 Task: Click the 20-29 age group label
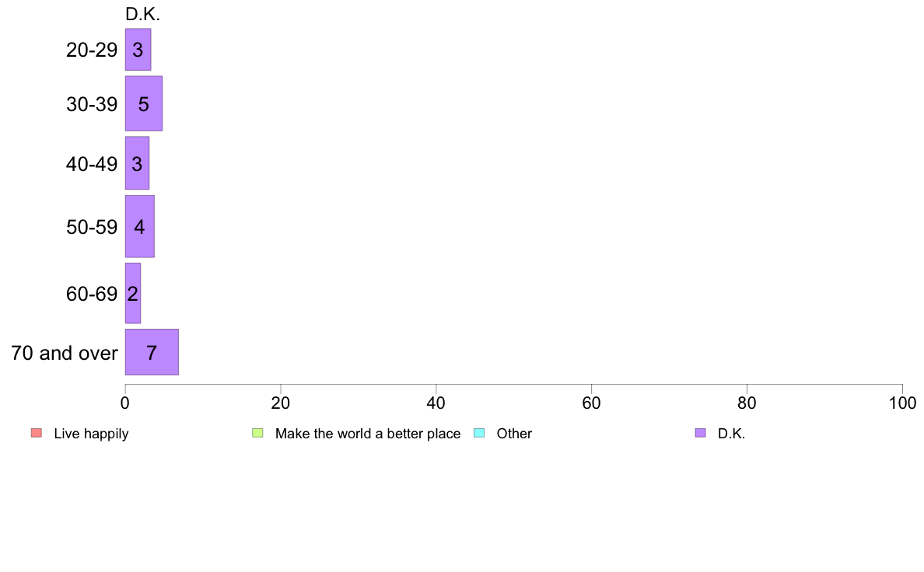pyautogui.click(x=91, y=50)
